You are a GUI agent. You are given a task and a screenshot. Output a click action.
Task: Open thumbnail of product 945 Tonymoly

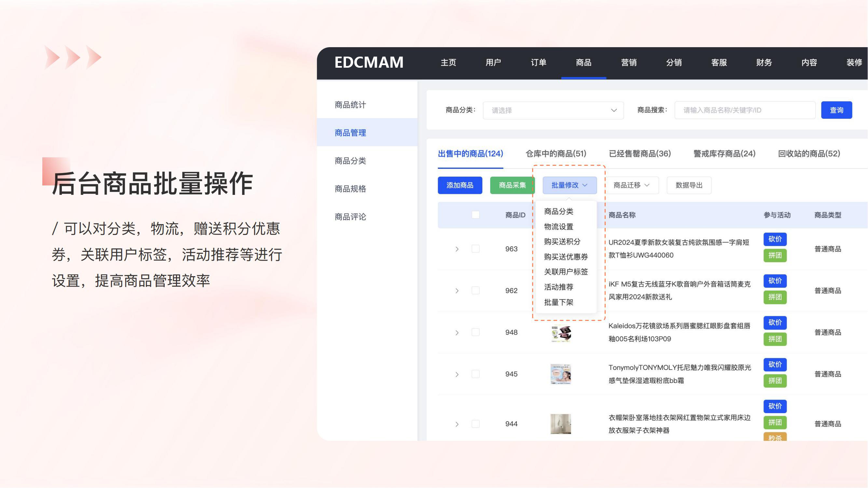561,374
